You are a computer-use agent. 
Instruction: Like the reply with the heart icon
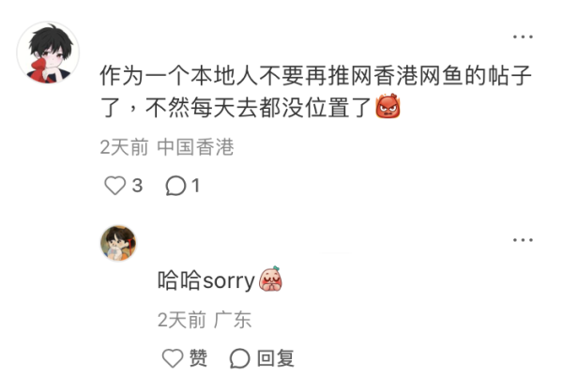click(173, 358)
